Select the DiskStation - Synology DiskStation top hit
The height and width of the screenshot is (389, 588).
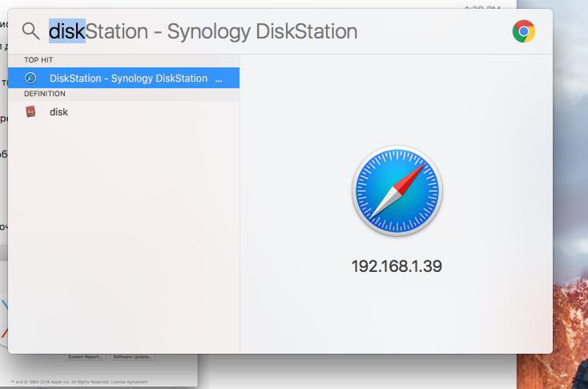click(123, 78)
